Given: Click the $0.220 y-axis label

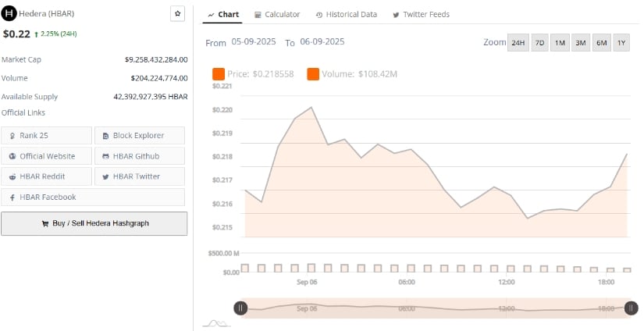Looking at the screenshot, I should 222,109.
